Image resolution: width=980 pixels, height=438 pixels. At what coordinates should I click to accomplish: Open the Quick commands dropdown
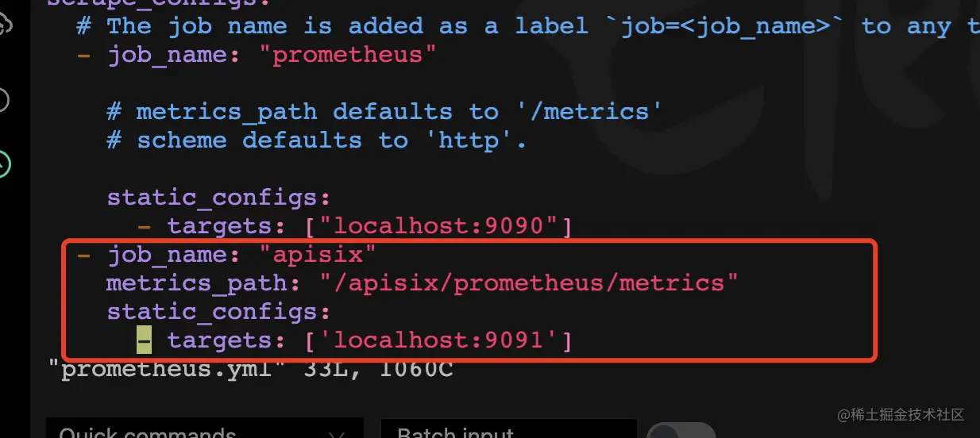[x=204, y=428]
